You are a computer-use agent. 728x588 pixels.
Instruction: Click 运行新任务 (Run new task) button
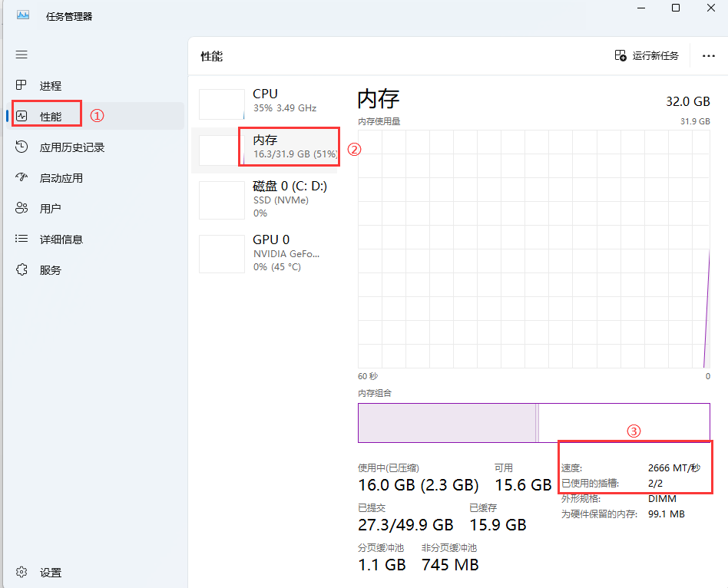[x=647, y=56]
